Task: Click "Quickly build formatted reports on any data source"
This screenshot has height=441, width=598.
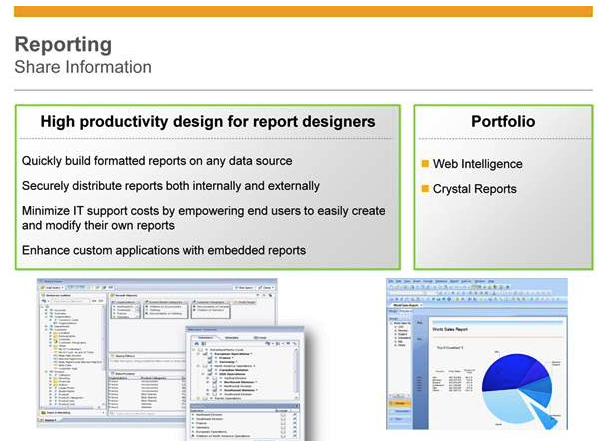Action: (157, 161)
